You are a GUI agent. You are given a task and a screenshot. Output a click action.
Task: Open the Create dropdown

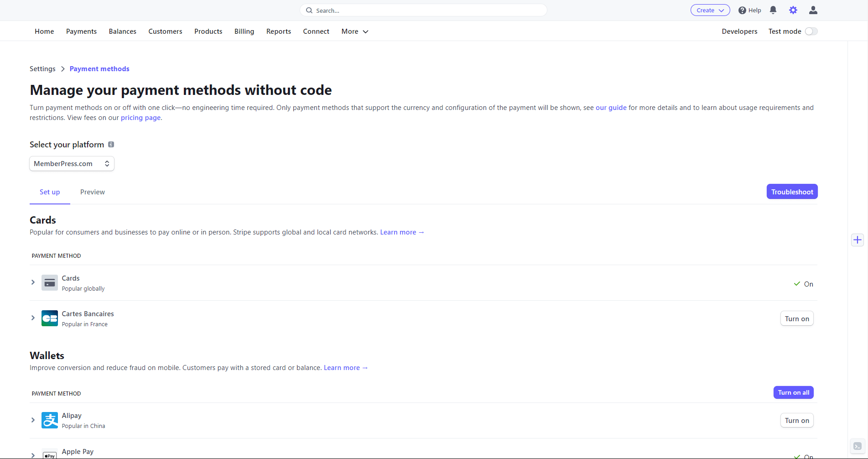[x=710, y=10]
